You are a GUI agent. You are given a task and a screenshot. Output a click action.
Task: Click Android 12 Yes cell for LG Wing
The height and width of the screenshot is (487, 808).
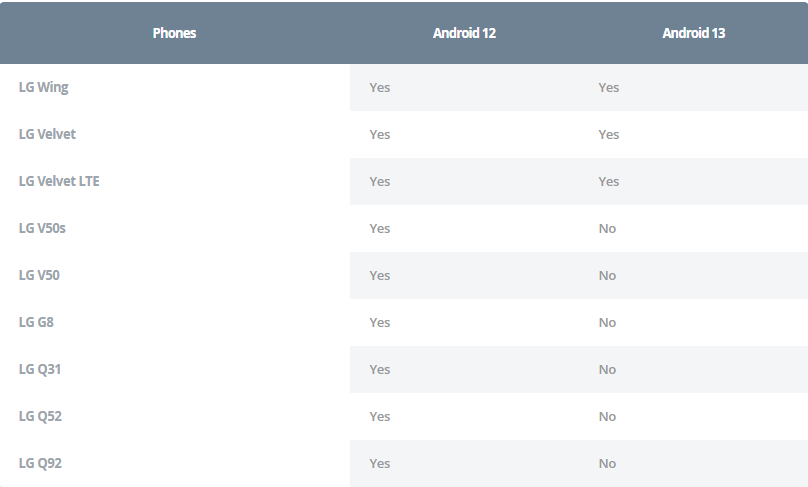click(x=380, y=87)
